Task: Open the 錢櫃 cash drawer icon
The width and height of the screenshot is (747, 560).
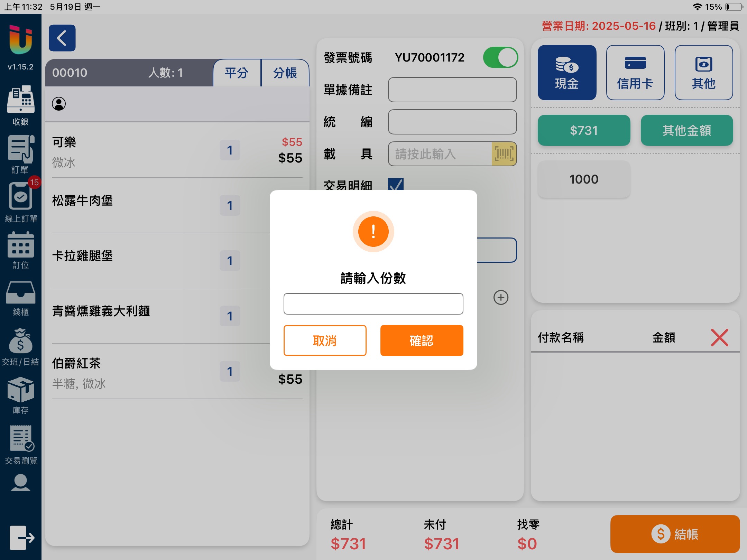Action: tap(21, 293)
